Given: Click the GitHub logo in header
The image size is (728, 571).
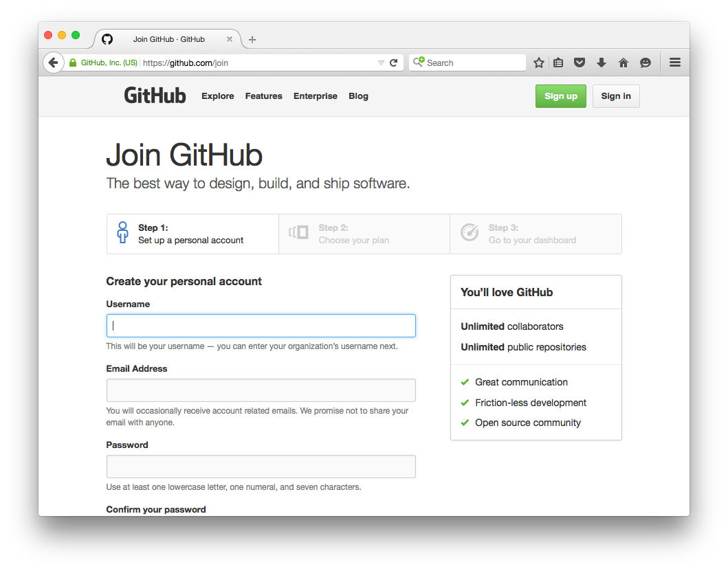Looking at the screenshot, I should click(x=155, y=96).
